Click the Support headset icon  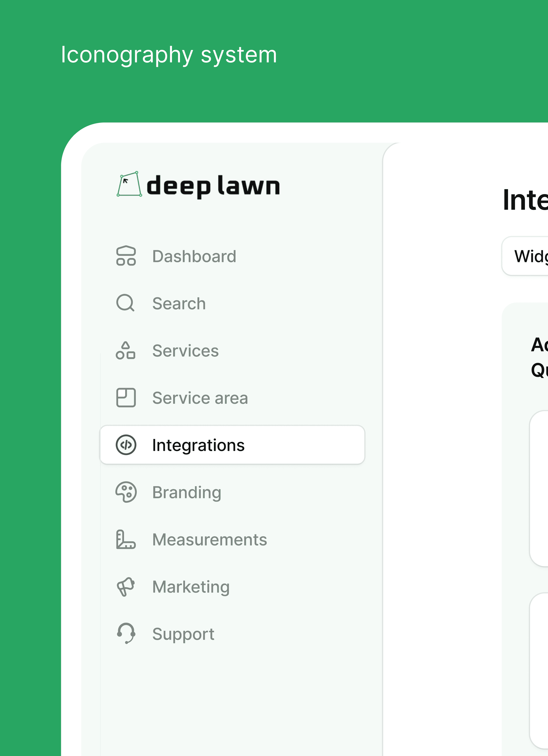(x=126, y=633)
